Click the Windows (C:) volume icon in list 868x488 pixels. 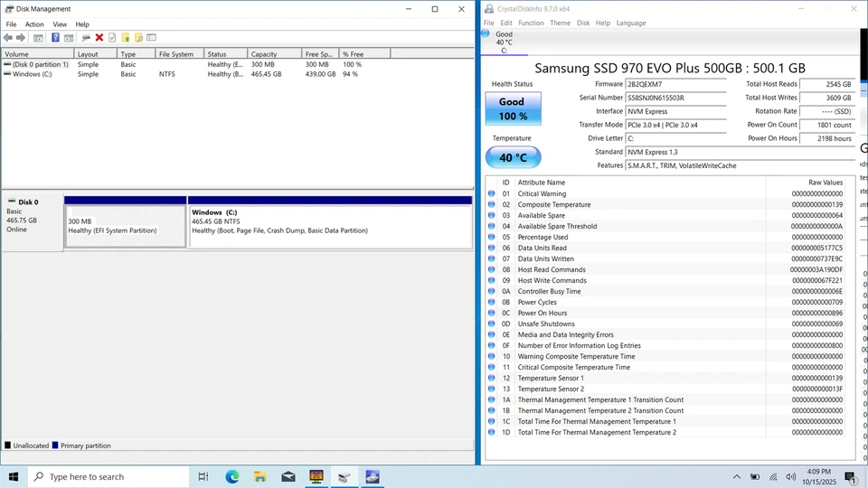[7, 73]
